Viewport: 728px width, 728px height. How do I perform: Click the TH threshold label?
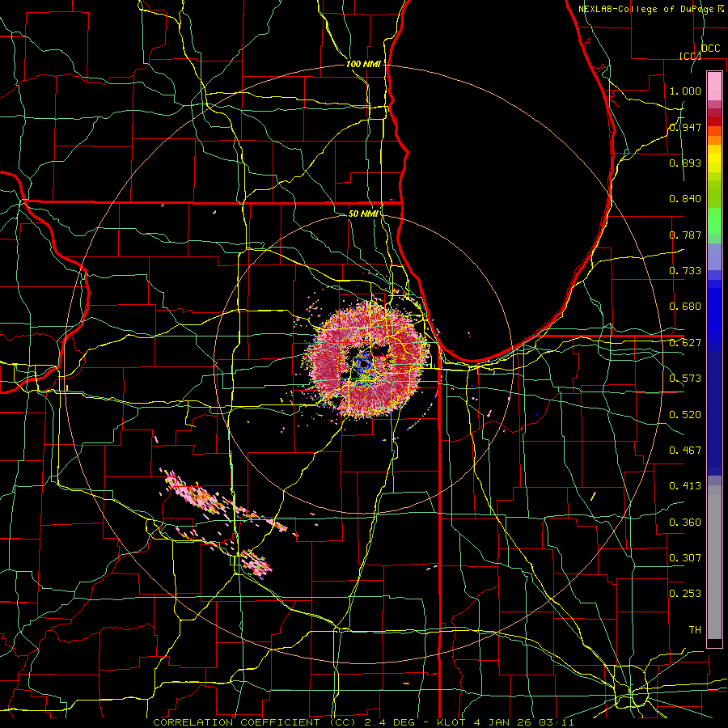(695, 630)
